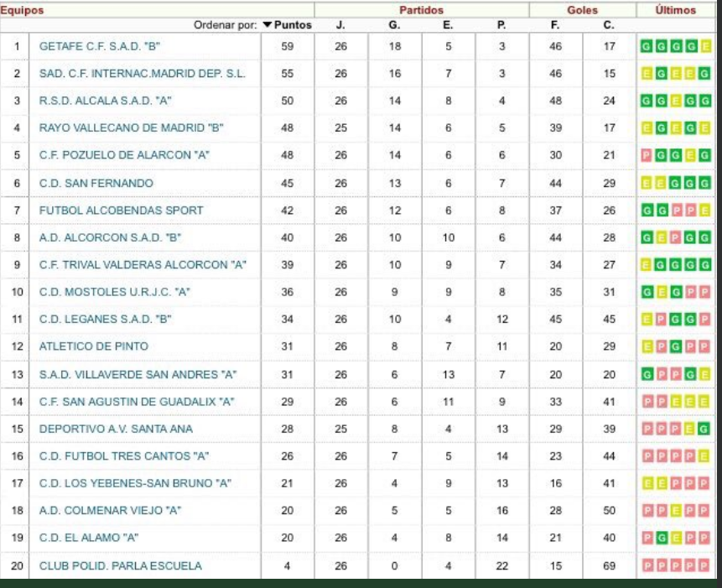Image resolution: width=722 pixels, height=588 pixels.
Task: Sort by P. losses column header
Action: [x=501, y=25]
